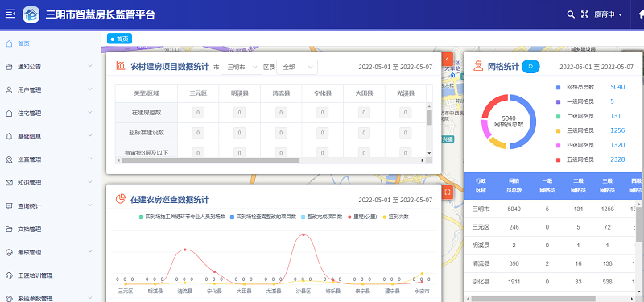Toggle the 签到次数 series in the legend
The height and width of the screenshot is (302, 644).
point(395,217)
